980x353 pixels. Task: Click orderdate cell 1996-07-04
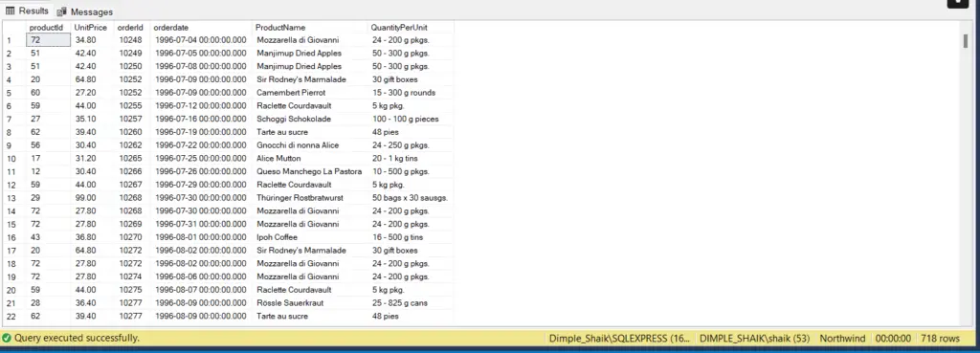[x=201, y=40]
